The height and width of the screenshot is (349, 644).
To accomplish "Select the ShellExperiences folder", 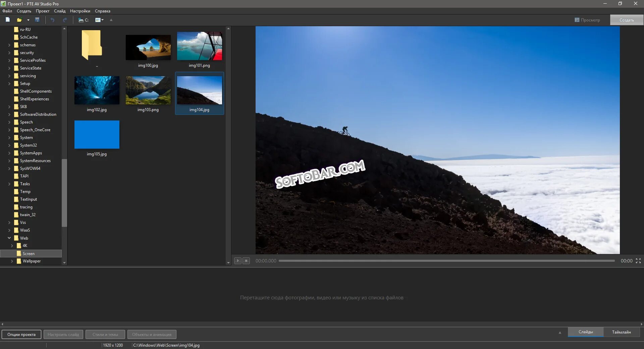I will (34, 99).
